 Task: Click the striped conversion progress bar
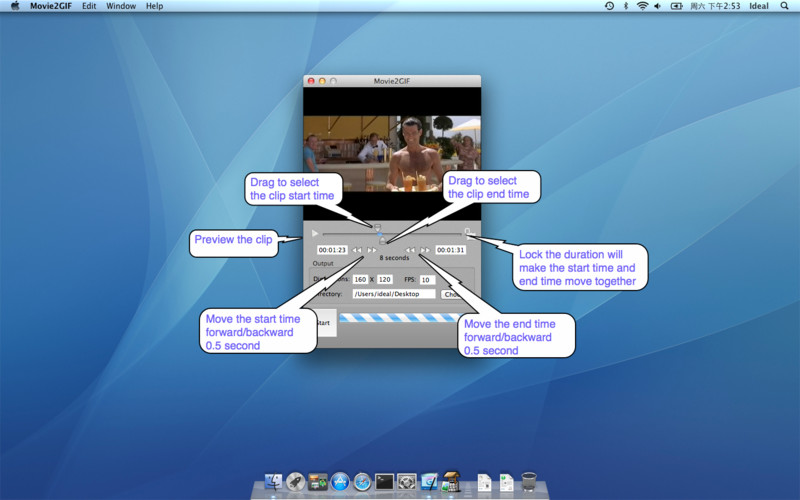pos(401,318)
